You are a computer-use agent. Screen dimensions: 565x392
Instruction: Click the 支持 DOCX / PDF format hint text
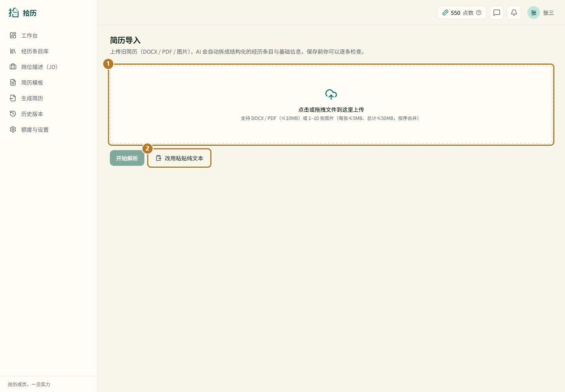[331, 118]
